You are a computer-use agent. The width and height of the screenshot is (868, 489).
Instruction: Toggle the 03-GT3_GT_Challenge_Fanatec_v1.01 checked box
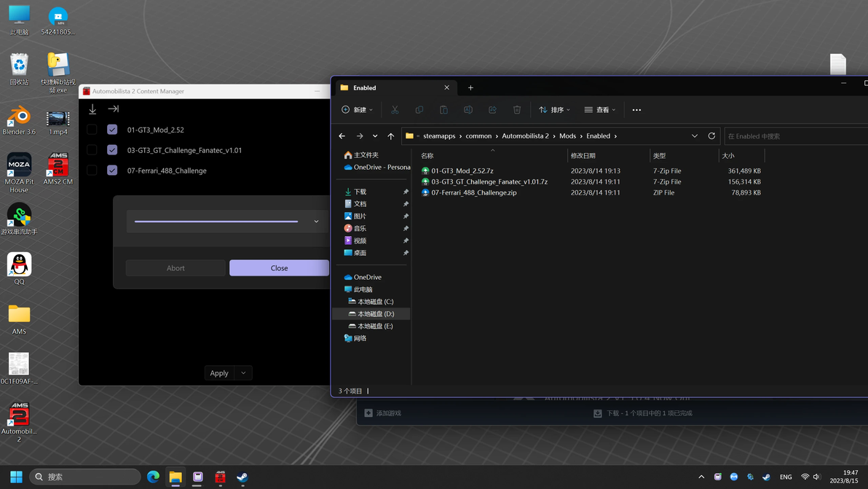[x=112, y=150]
